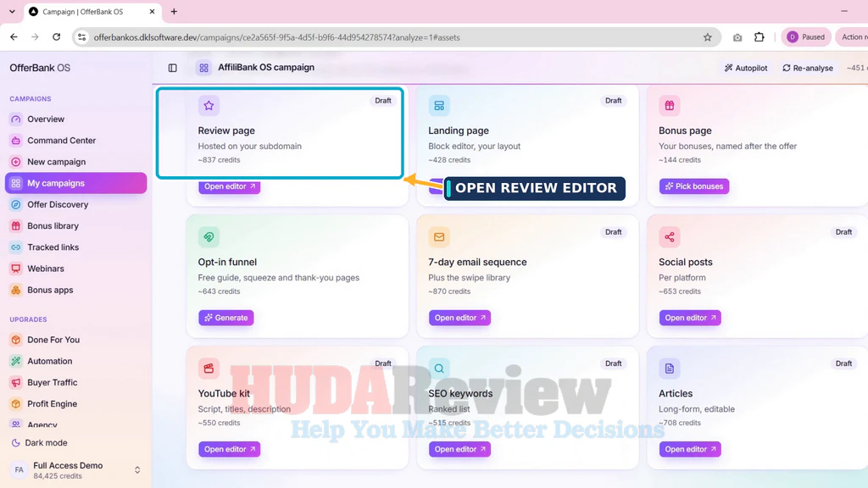The width and height of the screenshot is (868, 488).
Task: Open Offer Discovery
Action: [75, 205]
